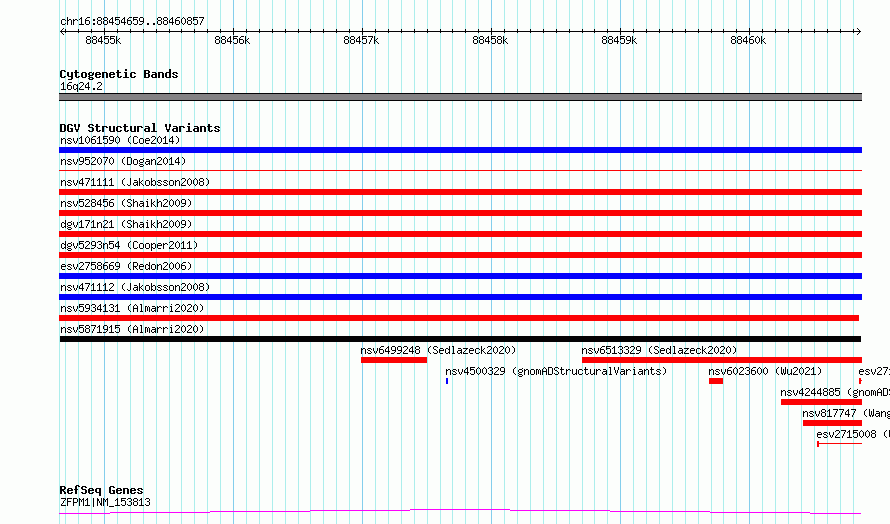Select the blue bar under nsv471112
The width and height of the screenshot is (890, 524).
pos(460,297)
